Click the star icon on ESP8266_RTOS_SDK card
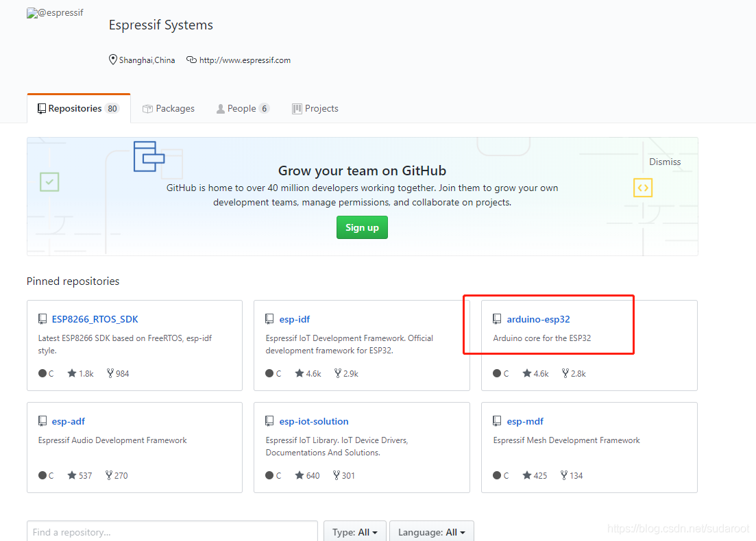Image resolution: width=756 pixels, height=541 pixels. (72, 373)
